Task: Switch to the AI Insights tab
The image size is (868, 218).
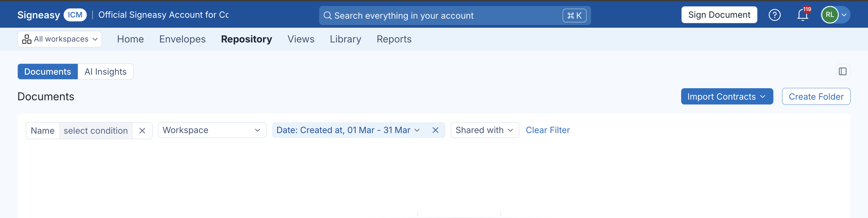Action: pos(105,72)
